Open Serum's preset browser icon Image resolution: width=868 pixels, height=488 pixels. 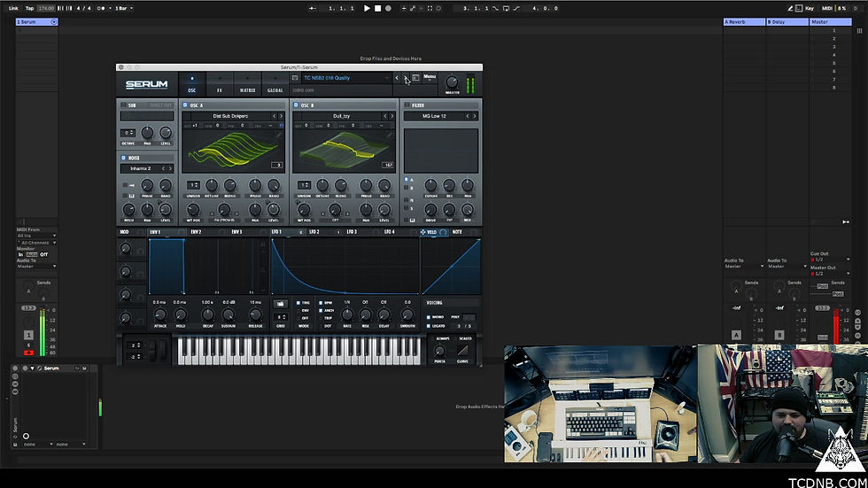415,78
